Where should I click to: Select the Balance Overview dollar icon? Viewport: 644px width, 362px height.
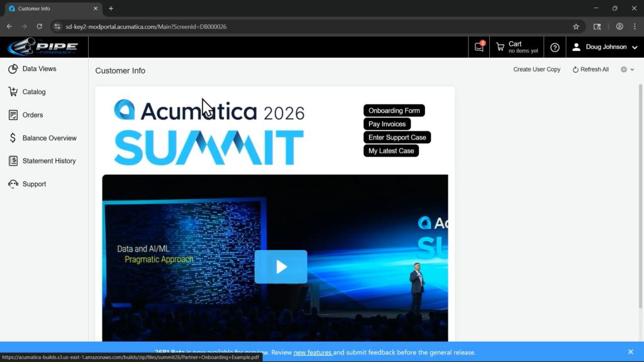coord(13,138)
